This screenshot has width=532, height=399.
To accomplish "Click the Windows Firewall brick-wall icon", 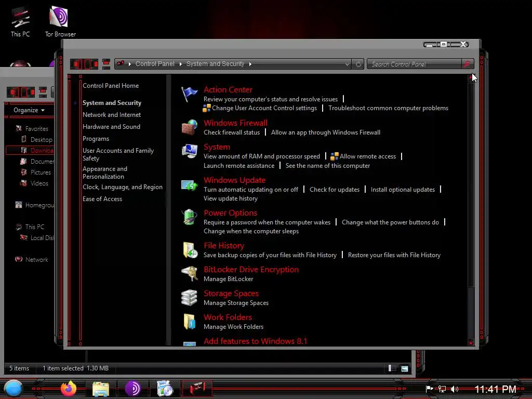I will 189,127.
